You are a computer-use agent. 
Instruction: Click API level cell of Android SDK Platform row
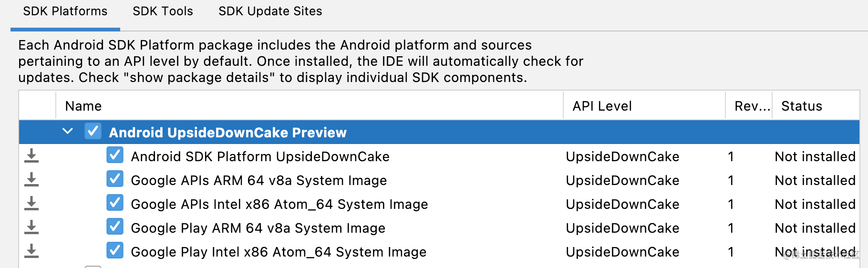tap(622, 156)
